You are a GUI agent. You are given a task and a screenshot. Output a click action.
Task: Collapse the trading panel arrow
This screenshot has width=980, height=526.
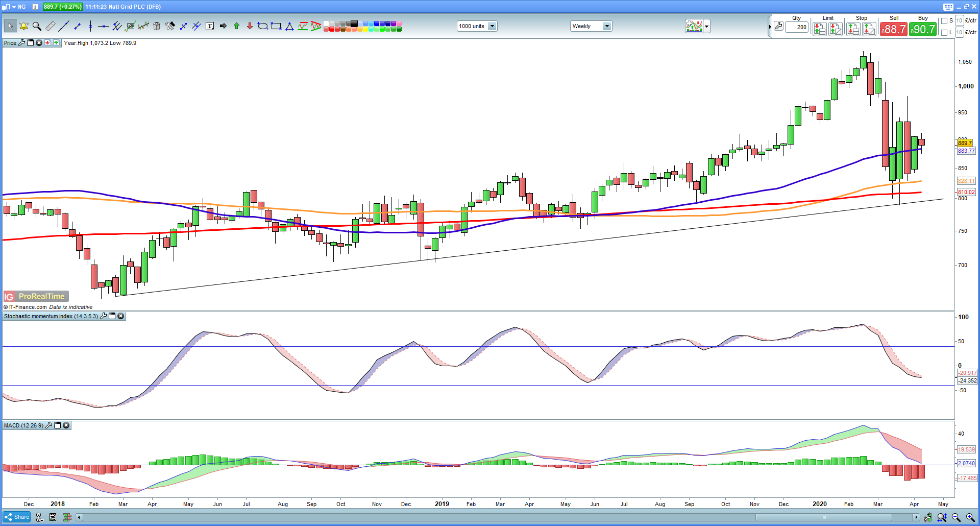click(770, 27)
